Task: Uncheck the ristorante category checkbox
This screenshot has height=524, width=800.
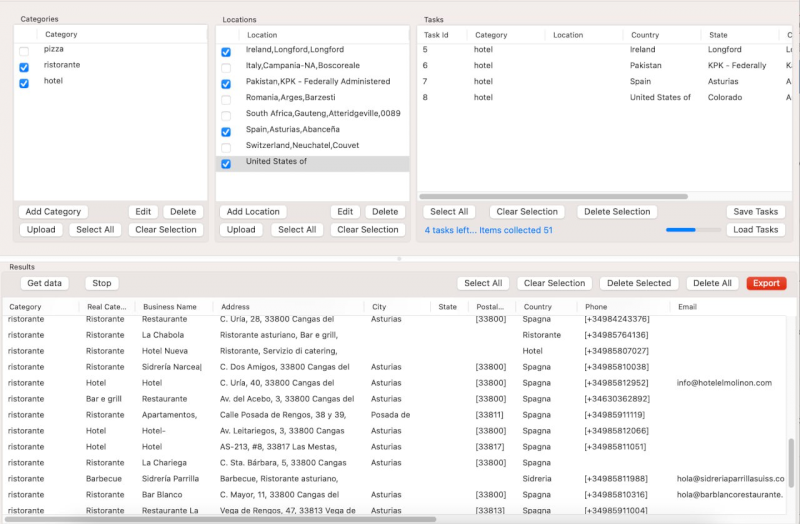Action: click(x=24, y=67)
